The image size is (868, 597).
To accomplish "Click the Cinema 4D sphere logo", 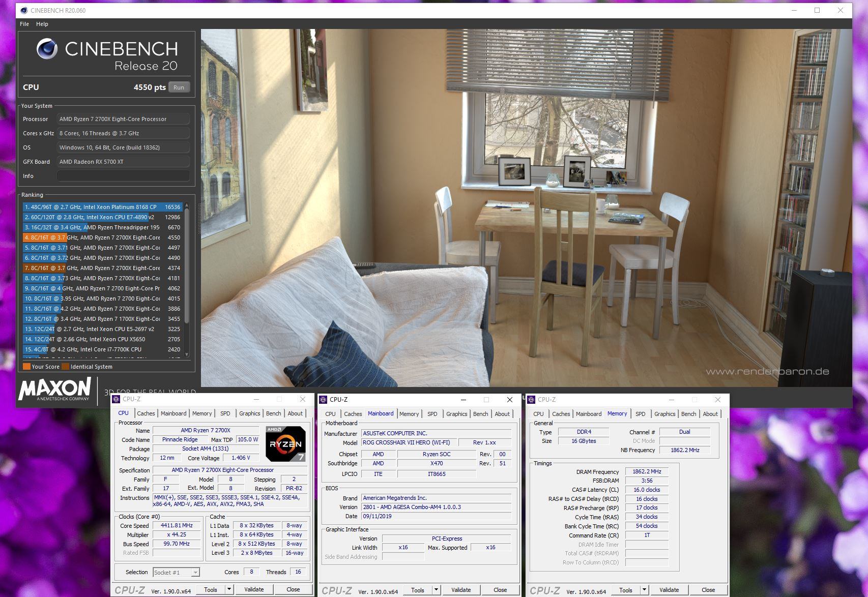I will click(x=47, y=49).
